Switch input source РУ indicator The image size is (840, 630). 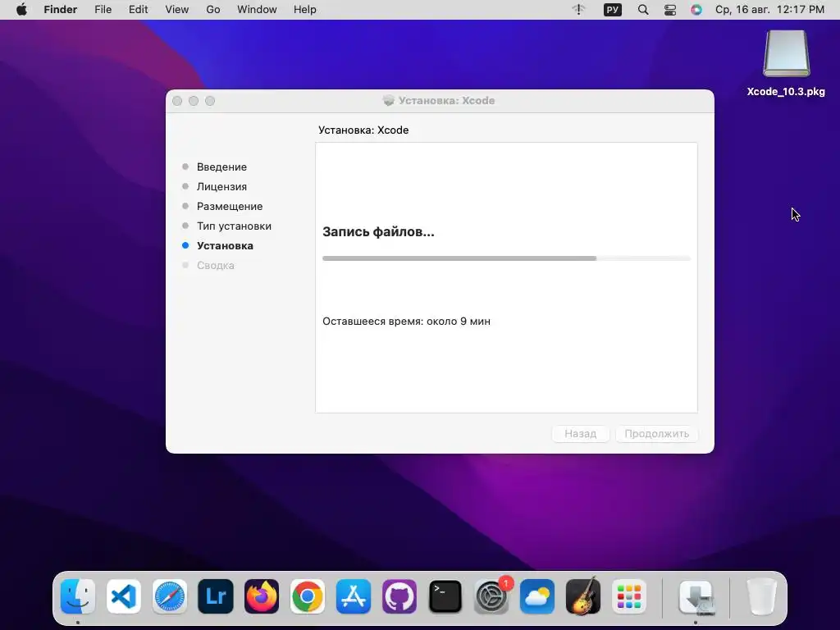pos(612,10)
